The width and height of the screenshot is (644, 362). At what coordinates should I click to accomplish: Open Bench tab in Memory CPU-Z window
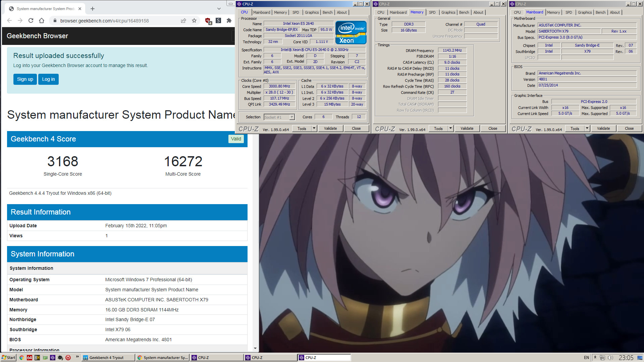point(464,12)
